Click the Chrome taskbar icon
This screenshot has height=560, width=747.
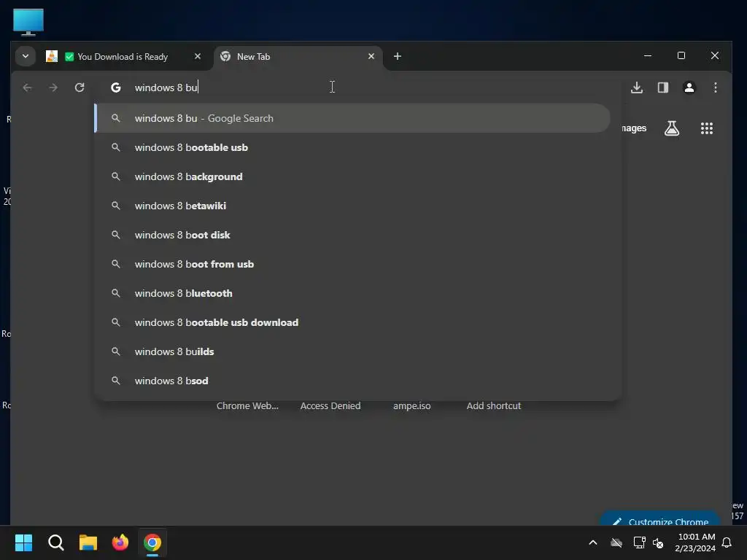[152, 542]
